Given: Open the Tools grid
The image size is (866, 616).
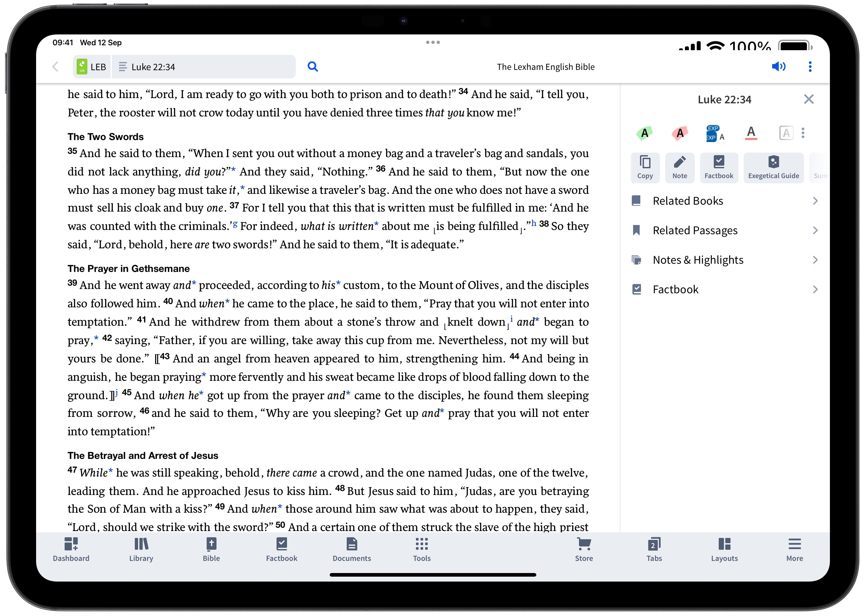Looking at the screenshot, I should pyautogui.click(x=422, y=550).
